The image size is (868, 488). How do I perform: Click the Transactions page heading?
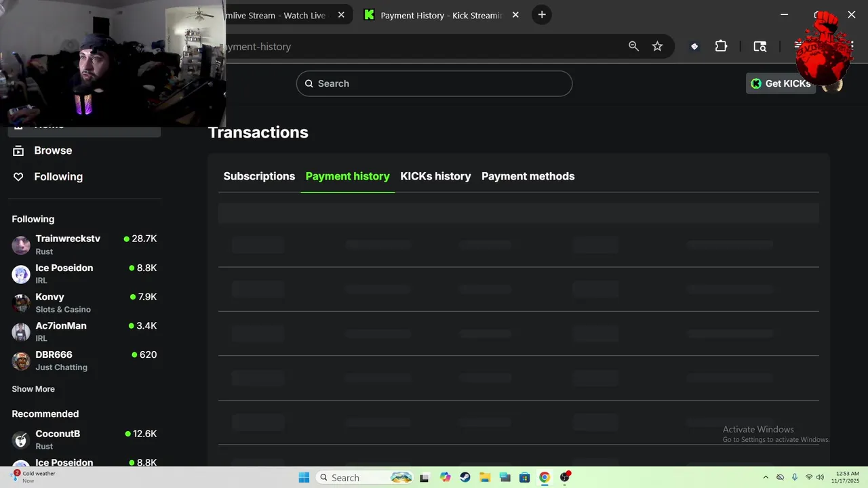(x=258, y=132)
